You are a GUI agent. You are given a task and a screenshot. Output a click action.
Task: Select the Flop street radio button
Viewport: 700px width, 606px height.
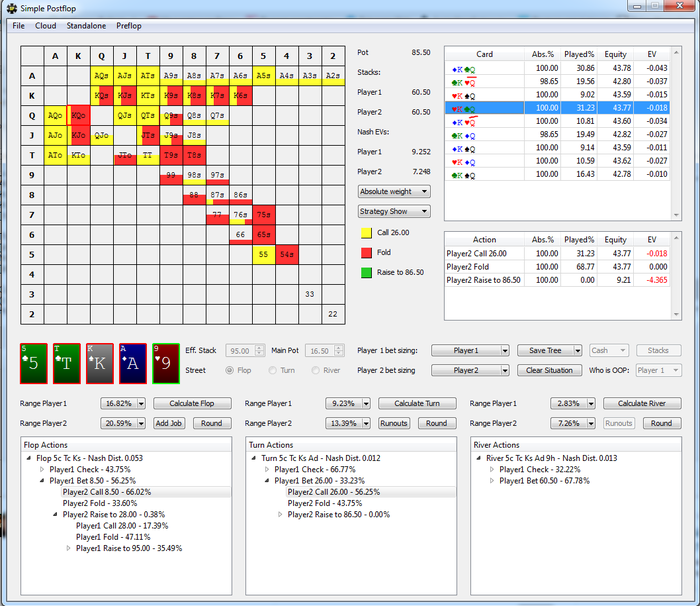pos(229,370)
